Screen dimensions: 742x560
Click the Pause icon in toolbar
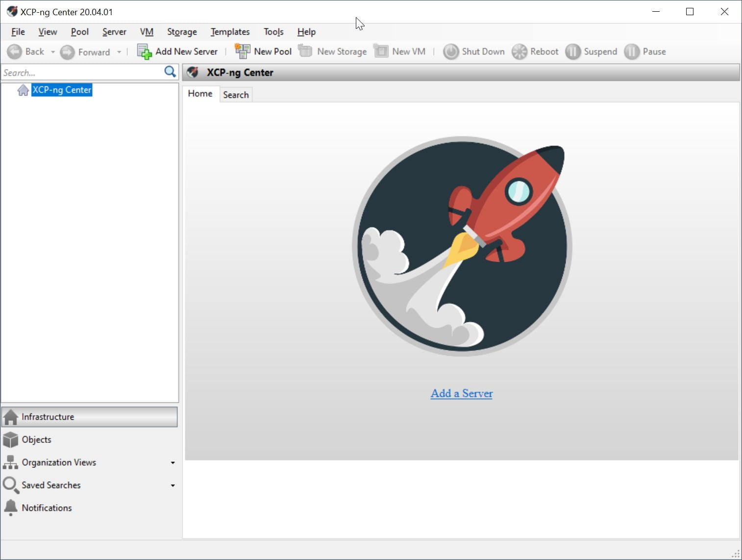[x=632, y=51]
